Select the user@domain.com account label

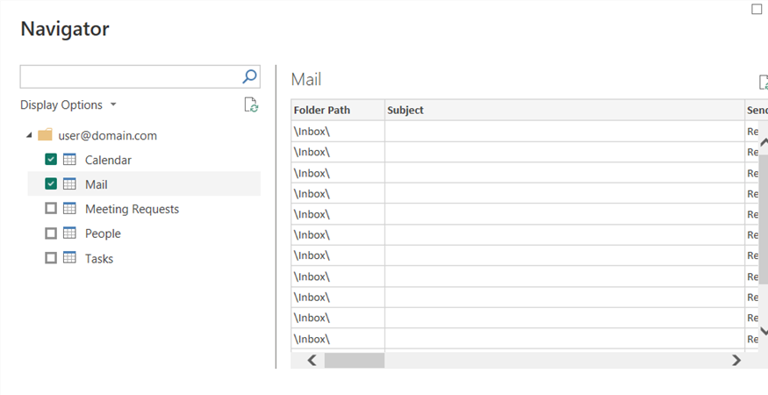108,136
